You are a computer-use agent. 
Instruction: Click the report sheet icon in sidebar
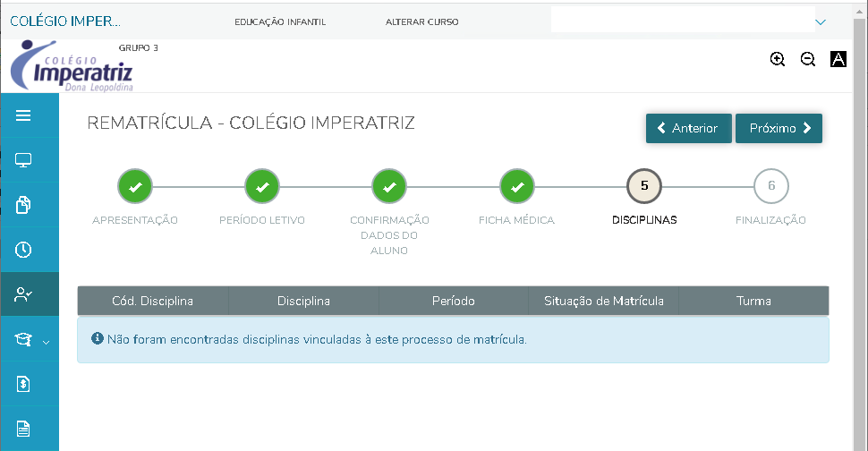(22, 429)
